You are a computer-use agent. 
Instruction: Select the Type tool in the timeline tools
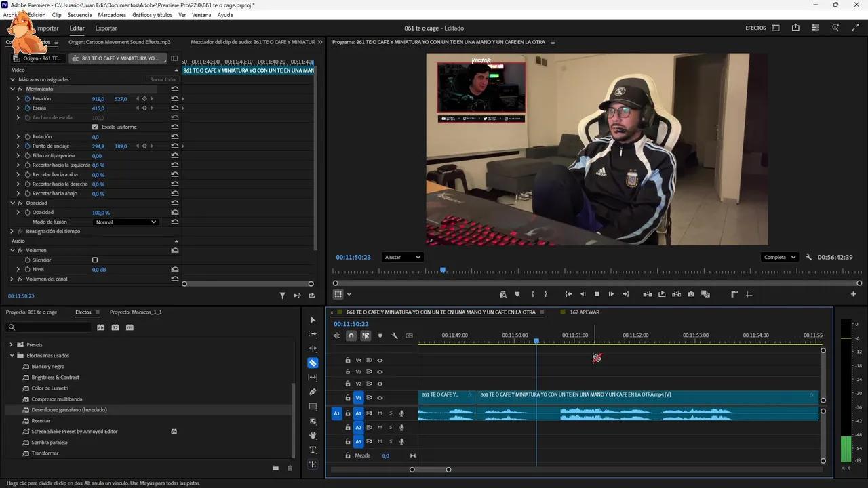point(313,449)
